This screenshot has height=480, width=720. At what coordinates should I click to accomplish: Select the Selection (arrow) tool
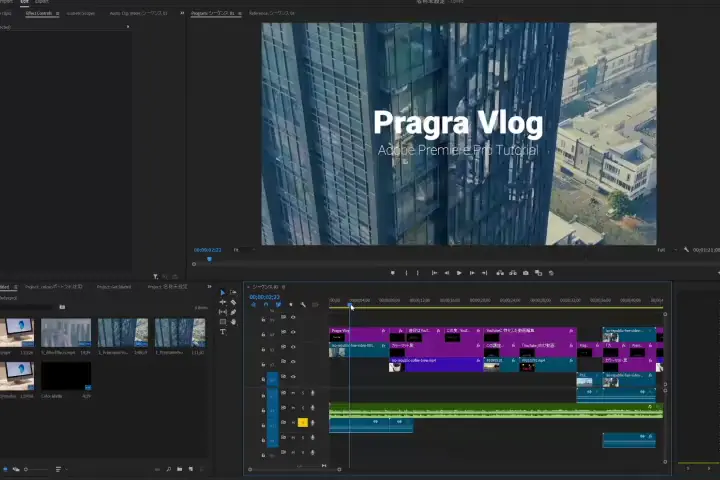coord(223,293)
